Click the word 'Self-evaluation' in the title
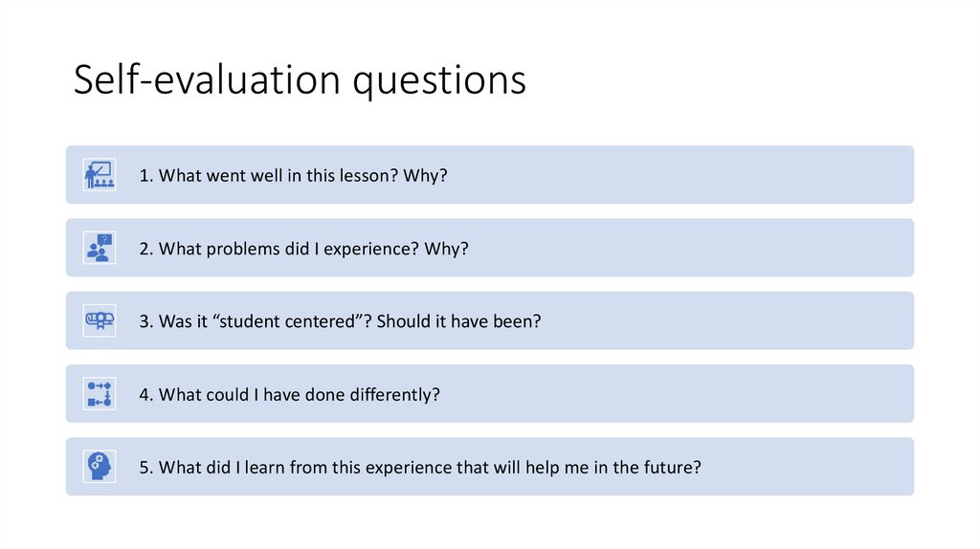The image size is (980, 549). [207, 80]
